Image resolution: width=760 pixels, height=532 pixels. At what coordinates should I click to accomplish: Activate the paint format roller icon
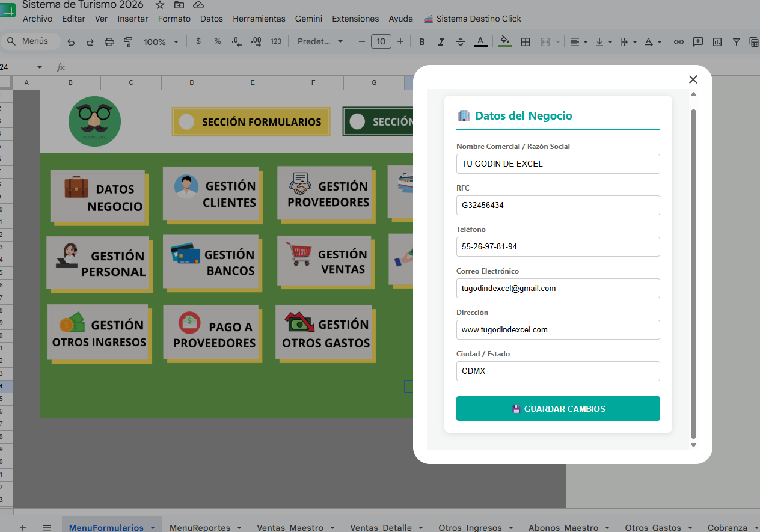[x=128, y=42]
